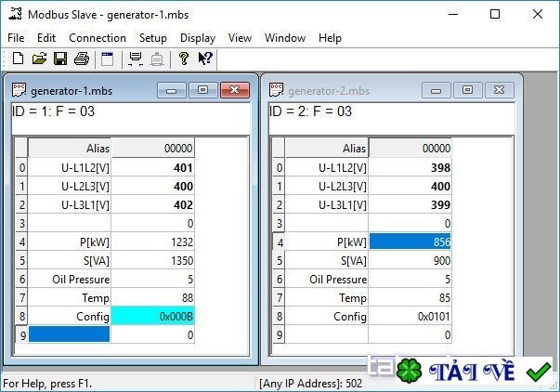Click row header 4 in generator-2
The image size is (560, 392).
pyautogui.click(x=279, y=242)
